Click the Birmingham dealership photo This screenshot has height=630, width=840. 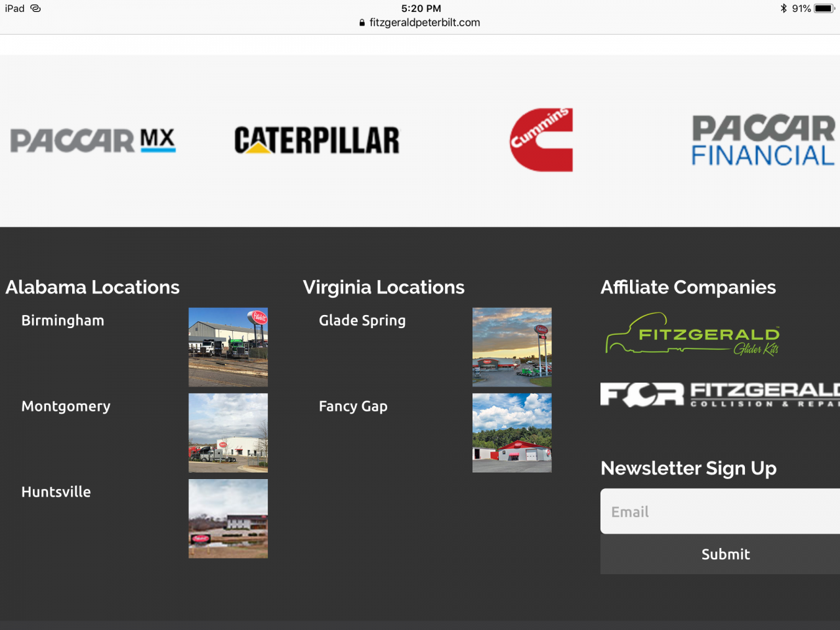228,347
